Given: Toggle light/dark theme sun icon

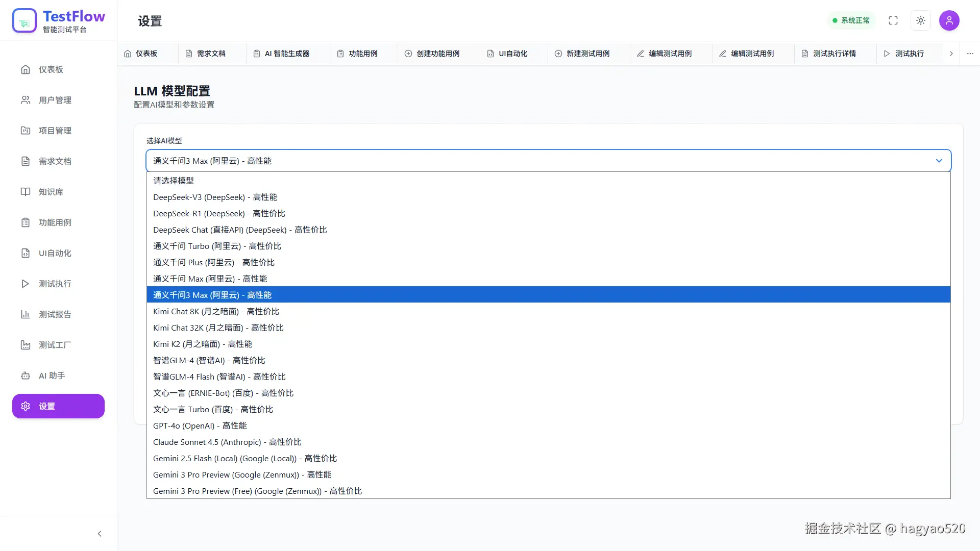Looking at the screenshot, I should click(920, 20).
